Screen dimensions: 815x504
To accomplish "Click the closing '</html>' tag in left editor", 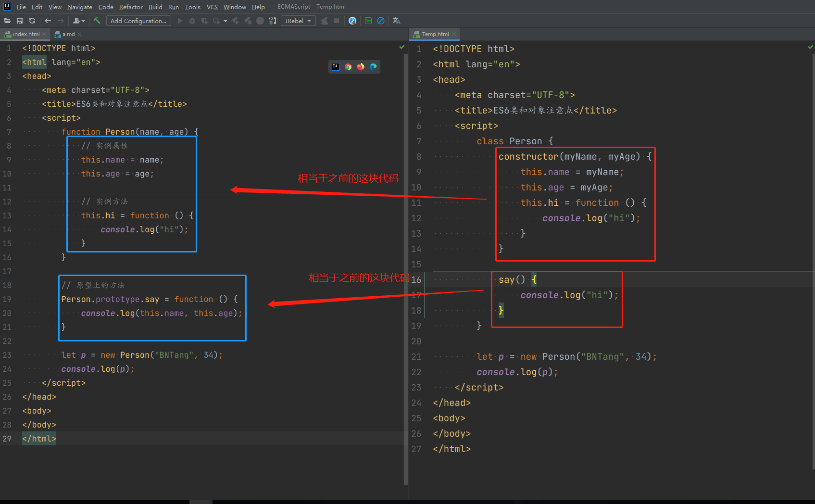I will (x=39, y=439).
